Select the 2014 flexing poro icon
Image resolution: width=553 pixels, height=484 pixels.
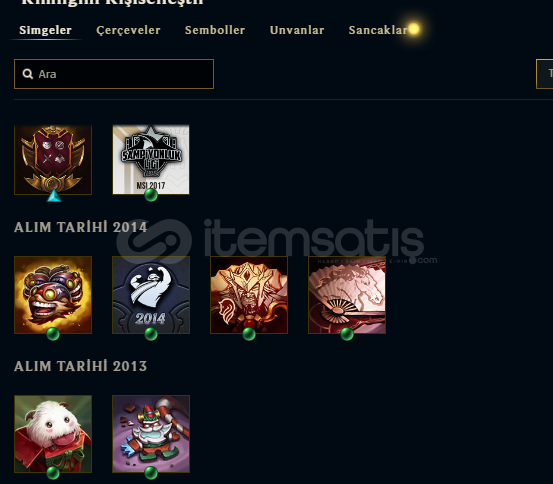coord(151,295)
